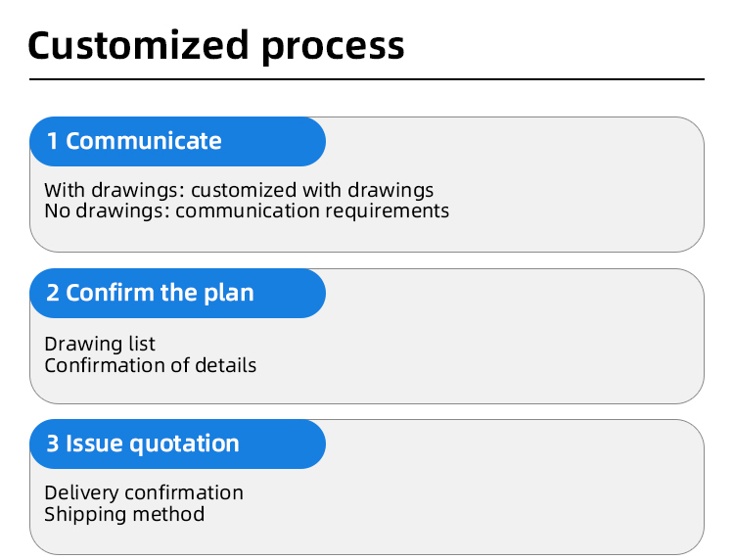Click the number 1 in Communicate header
734x560 pixels.
coord(53,141)
